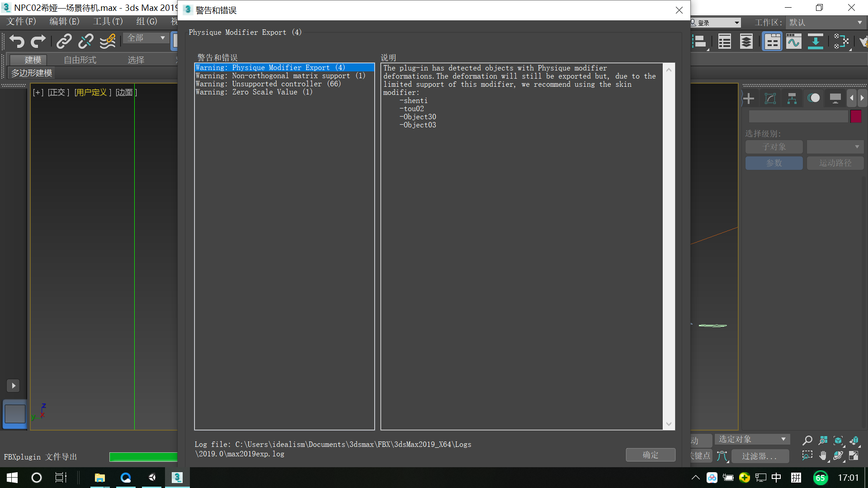This screenshot has height=488, width=868.
Task: Click the default tangent curve icon
Action: [x=722, y=456]
